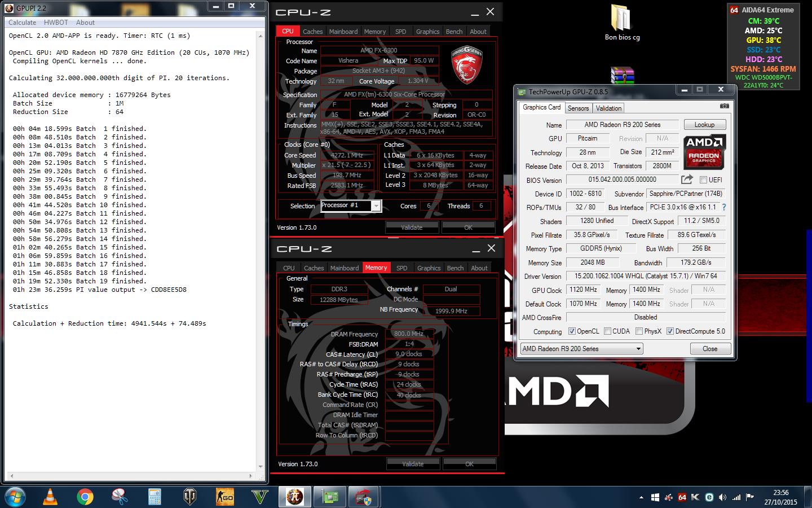Switch to Memory tab in upper CPU-Z
This screenshot has height=508, width=812.
[x=375, y=32]
